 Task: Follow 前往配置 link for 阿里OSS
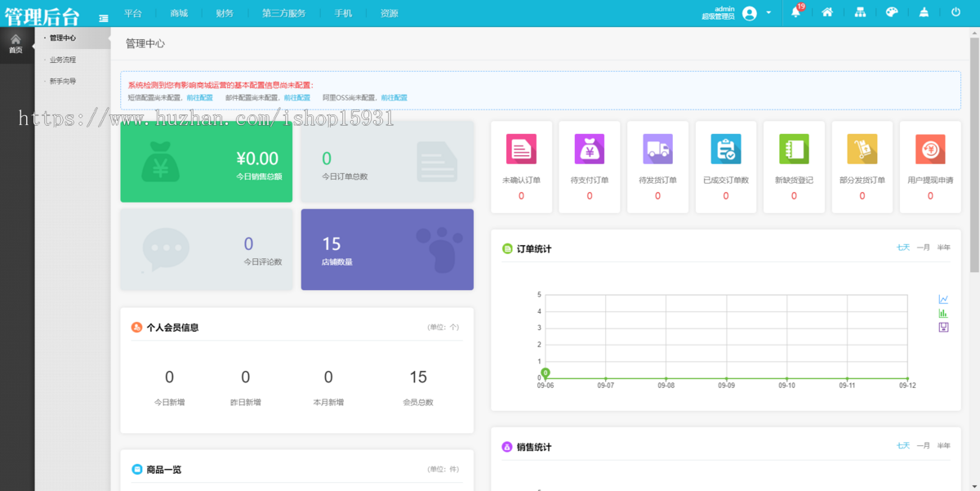pyautogui.click(x=394, y=97)
